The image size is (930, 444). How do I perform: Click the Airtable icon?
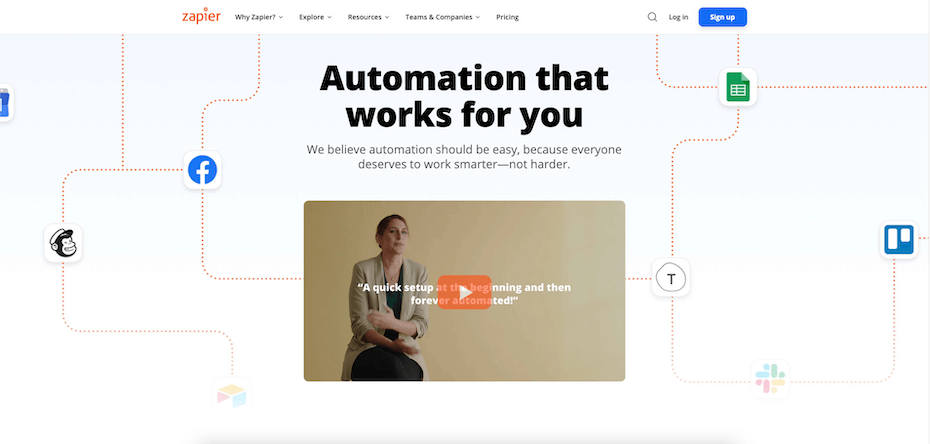coord(231,394)
